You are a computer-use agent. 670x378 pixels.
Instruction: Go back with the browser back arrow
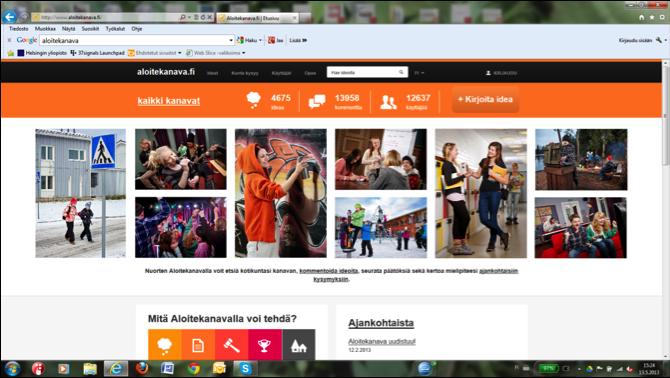point(9,17)
